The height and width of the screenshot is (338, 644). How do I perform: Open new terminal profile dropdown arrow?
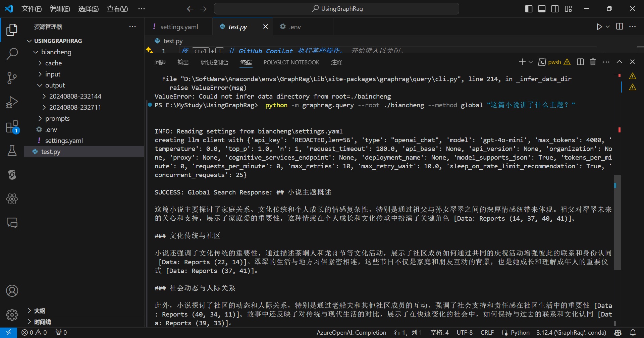pyautogui.click(x=531, y=62)
